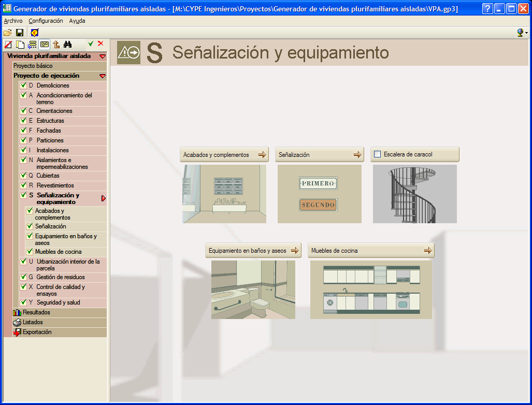Uncheck the Demoliciones chapter checkbox
532x405 pixels.
click(x=23, y=85)
